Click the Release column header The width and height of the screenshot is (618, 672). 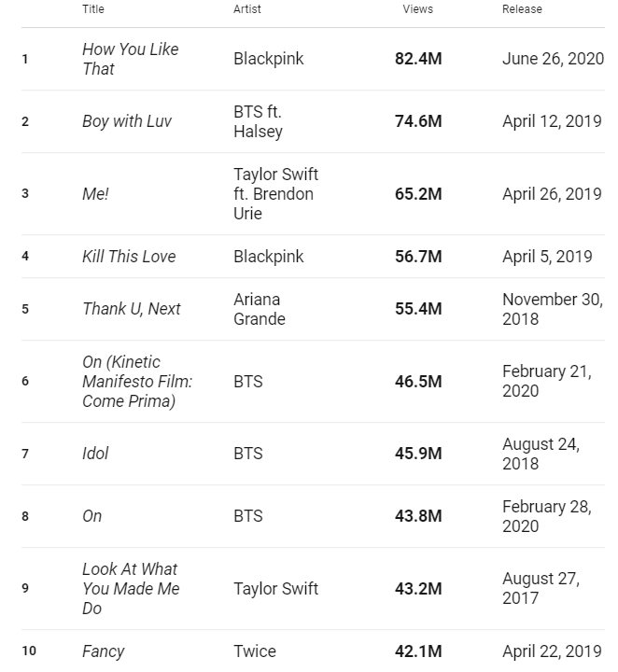522,9
